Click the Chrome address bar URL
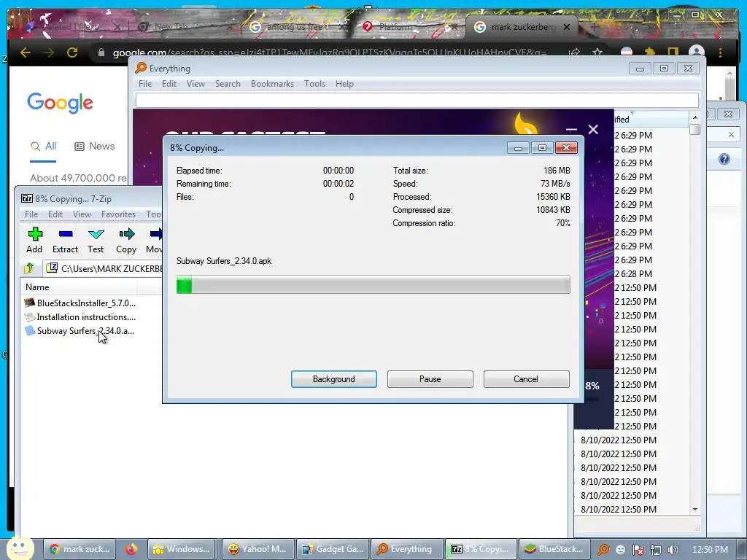This screenshot has height=560, width=747. click(330, 52)
